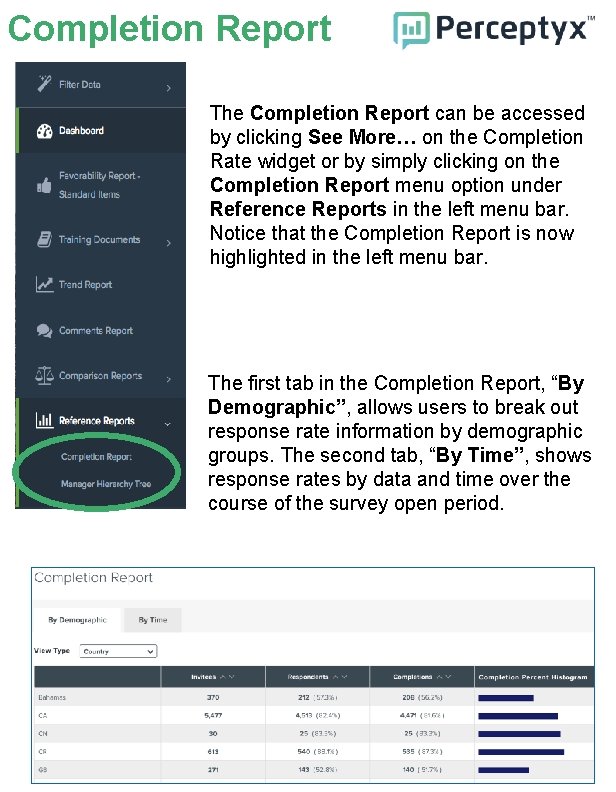Sort Respondents column descending with down arrow
Viewport: 616px width, 792px height.
[x=344, y=677]
